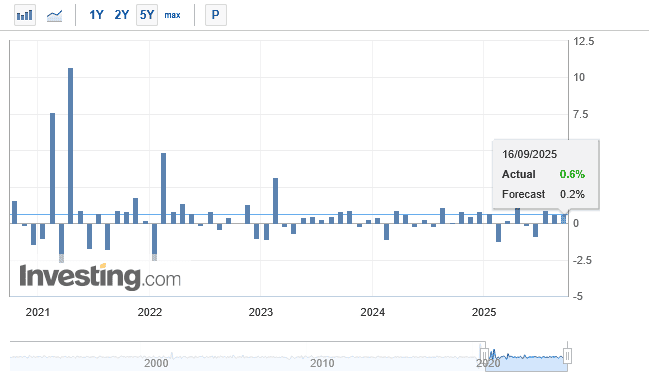Click the latest bar at the chart's right edge
Screen dimensions: 649x380
564,219
